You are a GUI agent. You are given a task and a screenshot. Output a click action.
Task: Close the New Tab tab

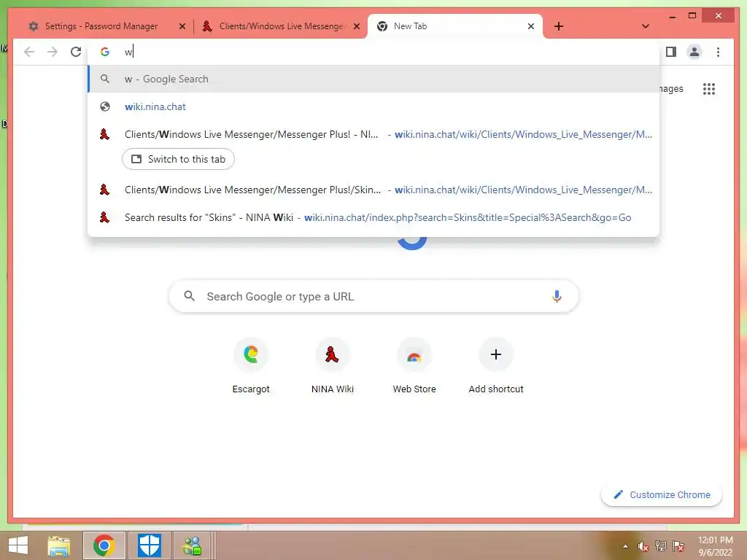click(x=531, y=27)
